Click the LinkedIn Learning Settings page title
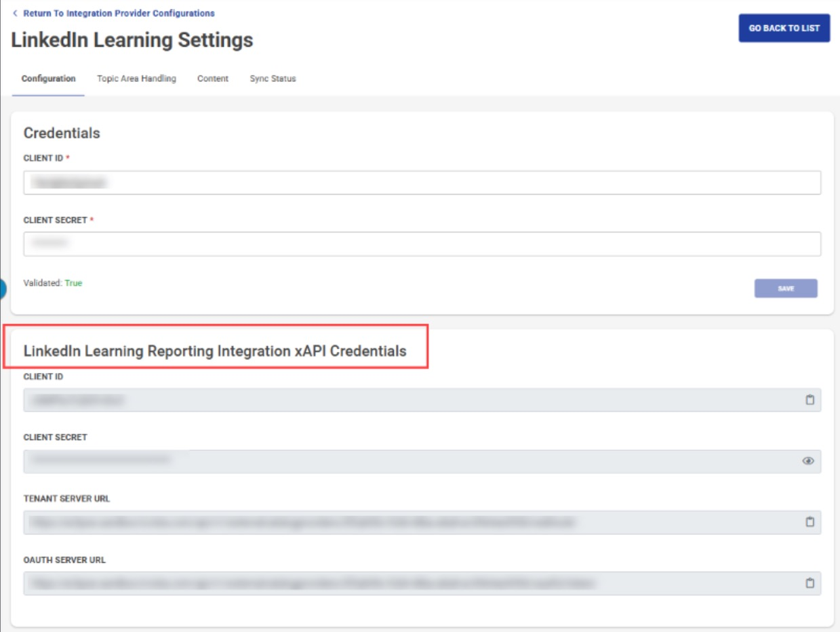Screen dimensions: 840x632 (x=132, y=40)
